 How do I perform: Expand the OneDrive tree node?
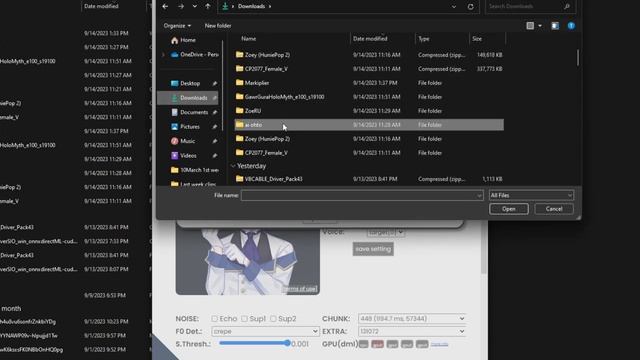(x=164, y=54)
